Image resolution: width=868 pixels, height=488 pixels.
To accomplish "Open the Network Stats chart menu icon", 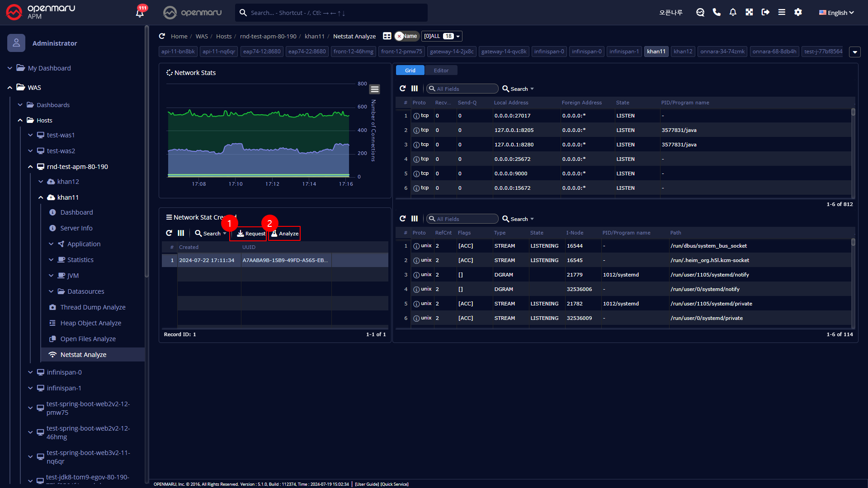I will pyautogui.click(x=374, y=89).
